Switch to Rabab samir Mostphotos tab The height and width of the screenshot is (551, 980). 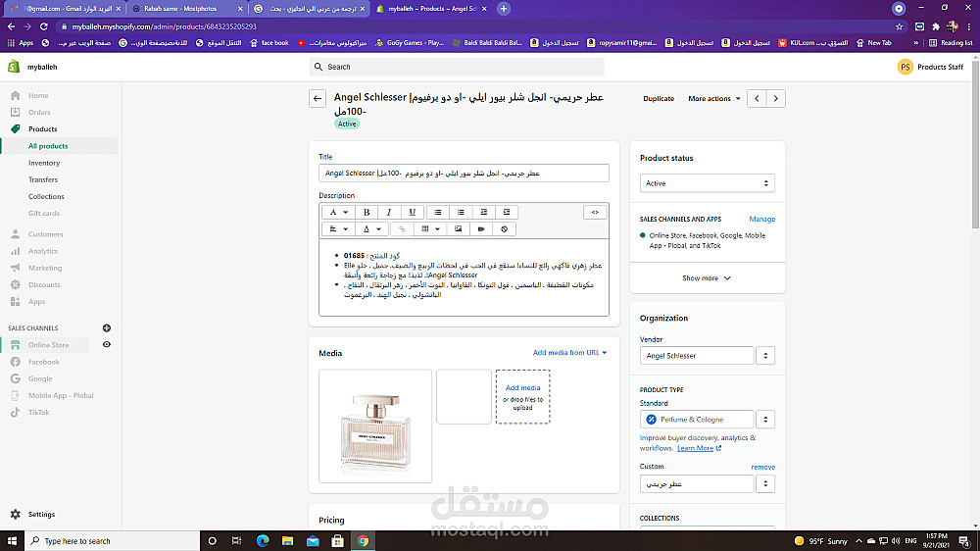(x=185, y=9)
